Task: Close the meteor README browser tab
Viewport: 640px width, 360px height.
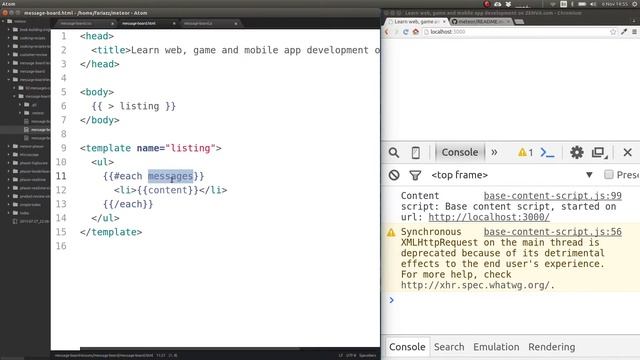Action: pyautogui.click(x=508, y=21)
